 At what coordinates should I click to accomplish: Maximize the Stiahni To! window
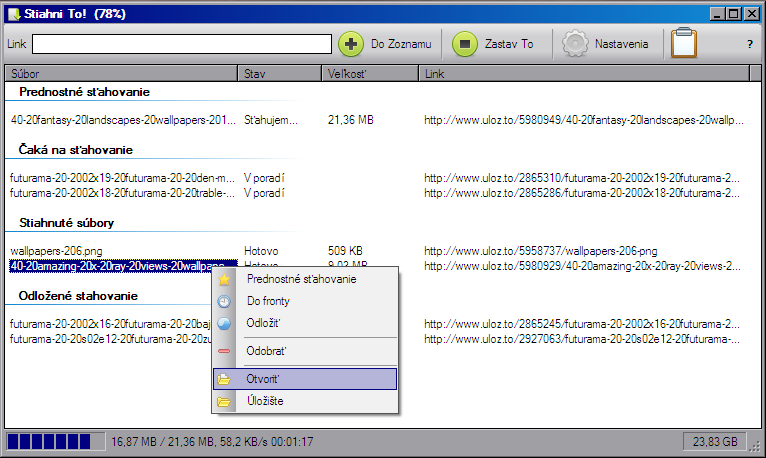tap(734, 14)
